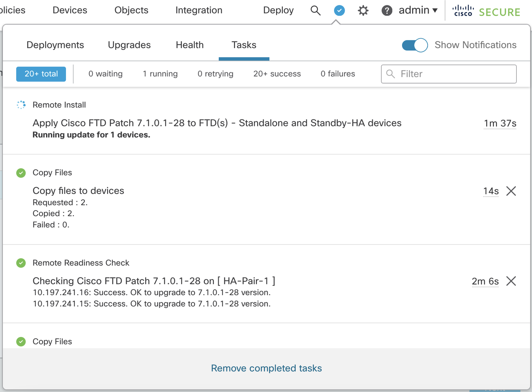This screenshot has height=392, width=532.
Task: Click Remove completed tasks link
Action: coord(266,368)
